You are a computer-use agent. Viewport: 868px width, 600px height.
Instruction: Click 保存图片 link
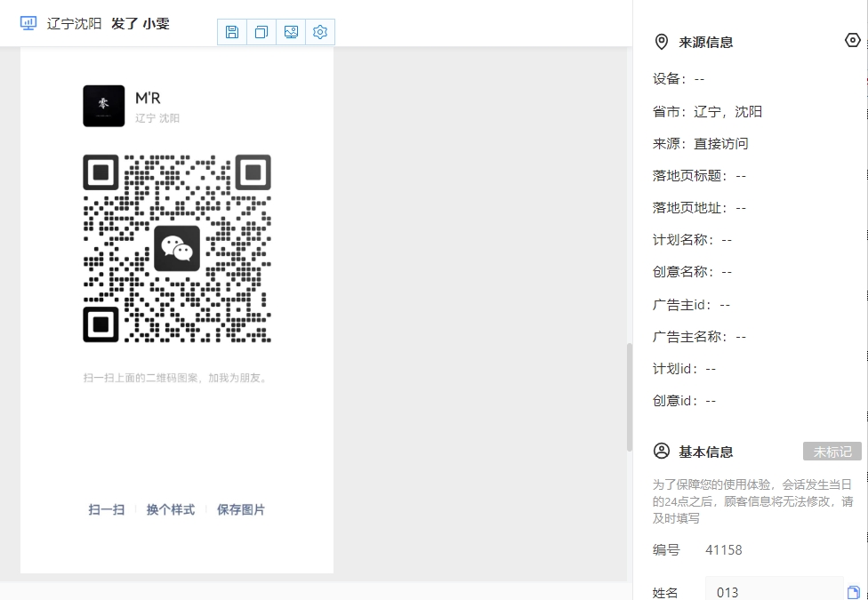(241, 510)
